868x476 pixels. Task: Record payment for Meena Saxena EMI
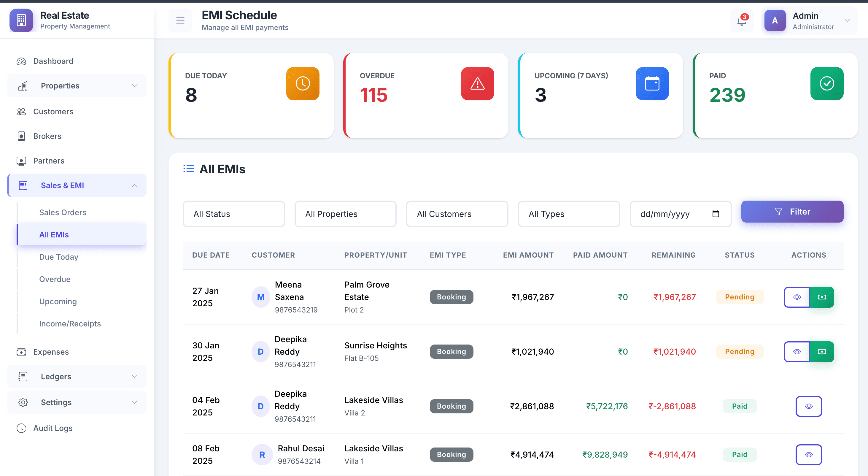pos(821,297)
